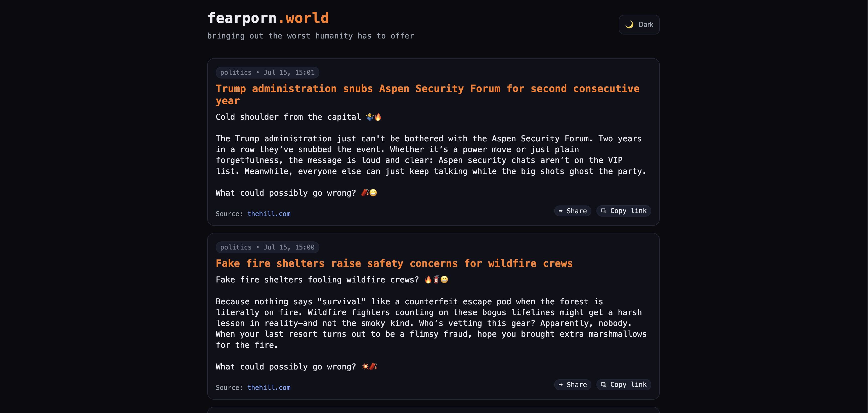This screenshot has height=413, width=868.
Task: Share the Aspen Security Forum post
Action: (573, 211)
